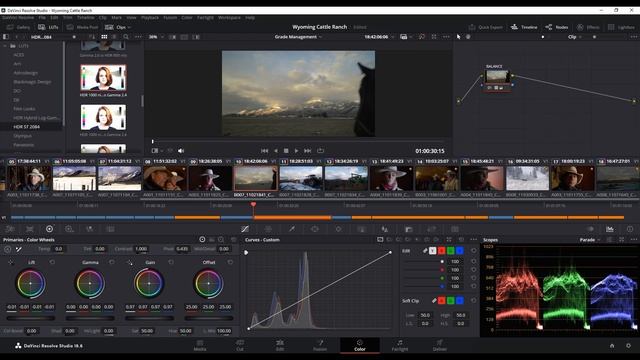Switch LUT browser to grid view
The image size is (640, 360).
104,37
